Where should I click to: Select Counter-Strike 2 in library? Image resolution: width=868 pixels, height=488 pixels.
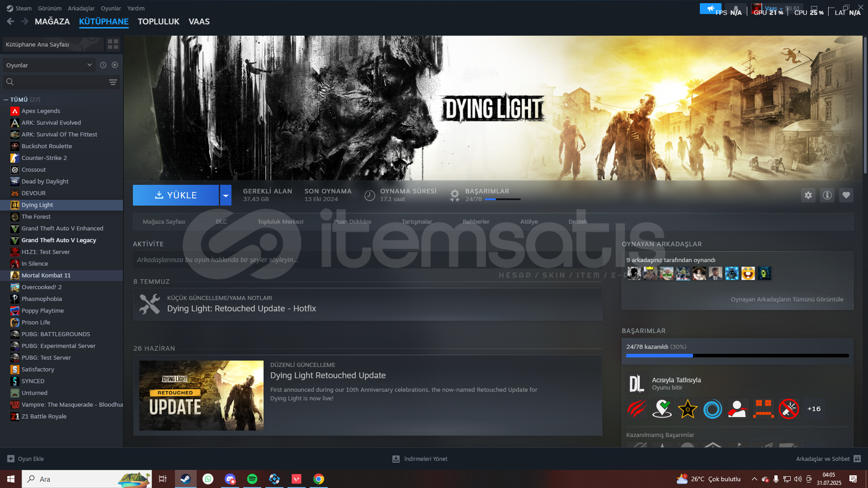click(x=61, y=158)
